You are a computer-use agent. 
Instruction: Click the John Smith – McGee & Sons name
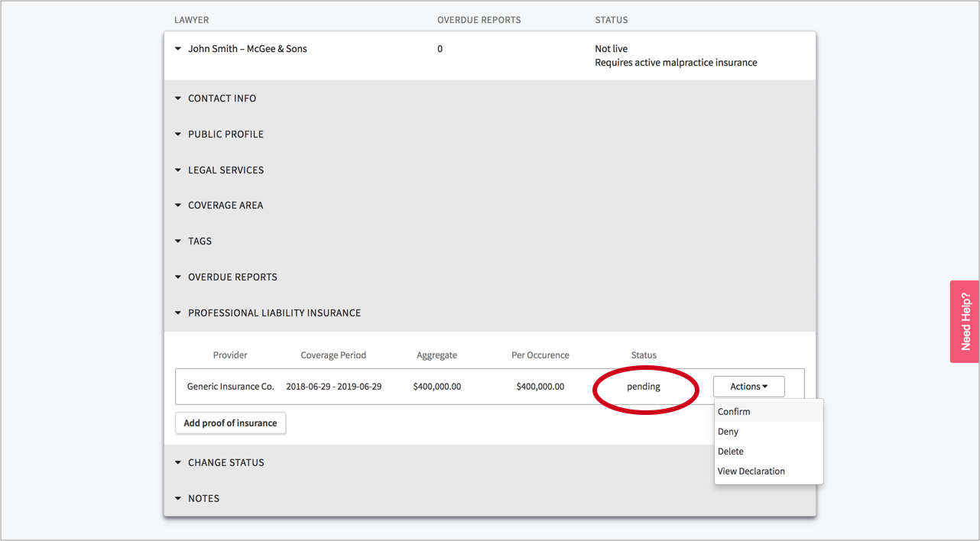click(x=248, y=49)
